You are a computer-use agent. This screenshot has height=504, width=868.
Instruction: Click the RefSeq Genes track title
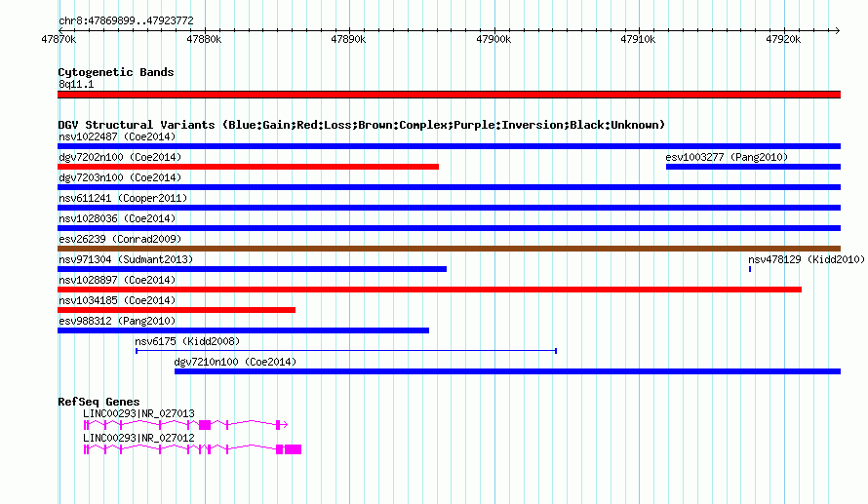[x=99, y=402]
